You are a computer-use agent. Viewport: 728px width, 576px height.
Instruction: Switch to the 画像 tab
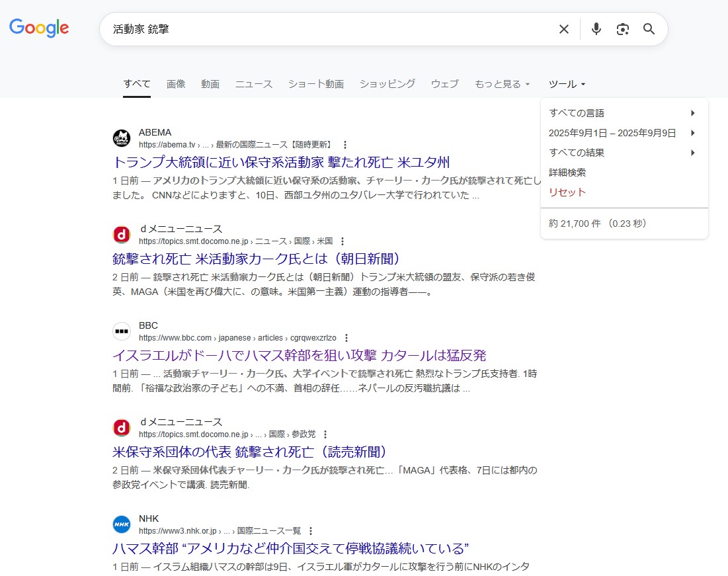176,84
